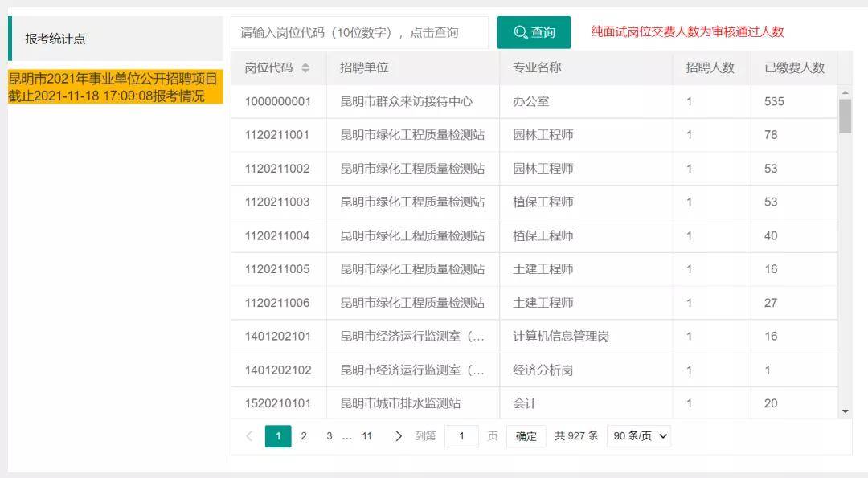This screenshot has width=868, height=478.
Task: Go to next page arrow
Action: 398,436
